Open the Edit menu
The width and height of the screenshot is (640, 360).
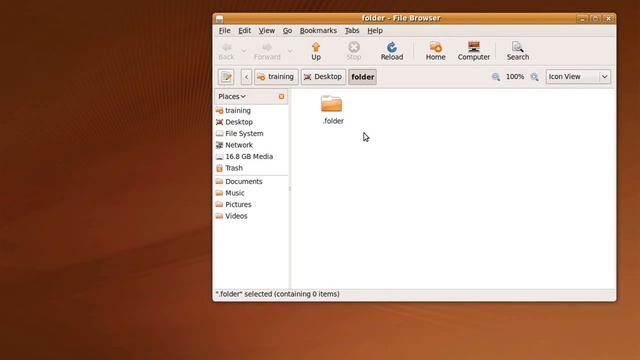[244, 31]
